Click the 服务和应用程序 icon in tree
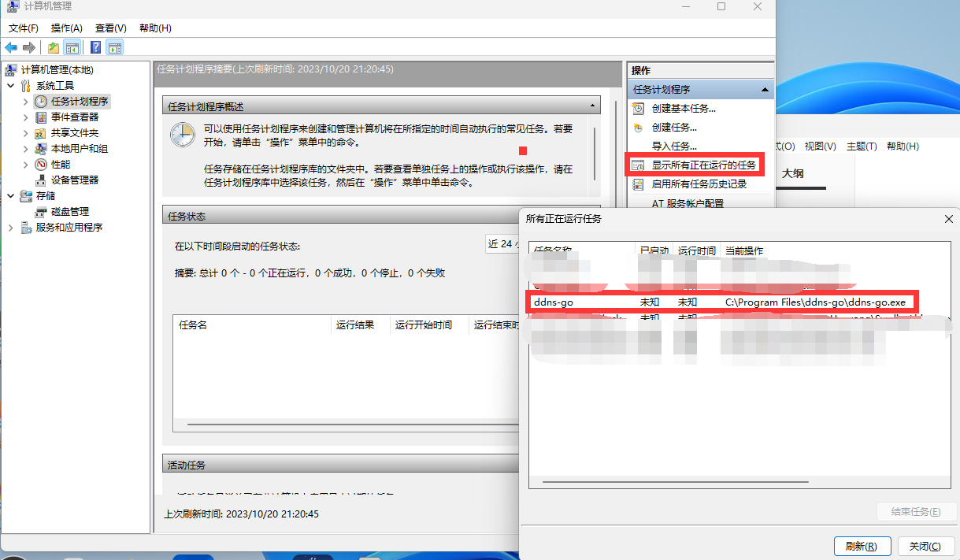 click(x=26, y=228)
